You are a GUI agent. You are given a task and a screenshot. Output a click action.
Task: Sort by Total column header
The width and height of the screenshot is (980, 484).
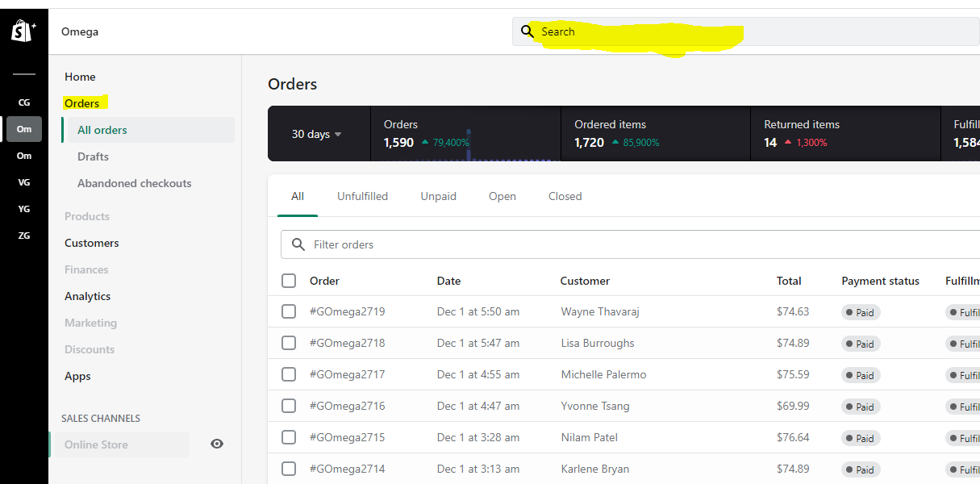(789, 281)
